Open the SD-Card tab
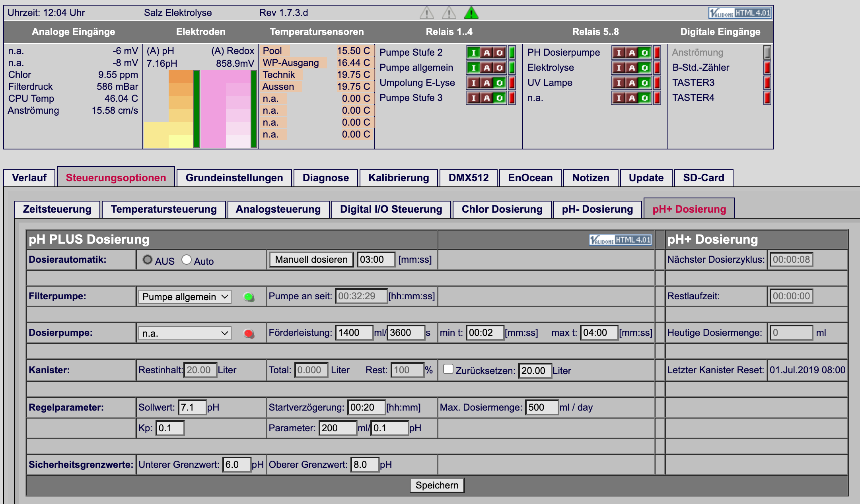Viewport: 860px width, 504px height. [x=704, y=178]
